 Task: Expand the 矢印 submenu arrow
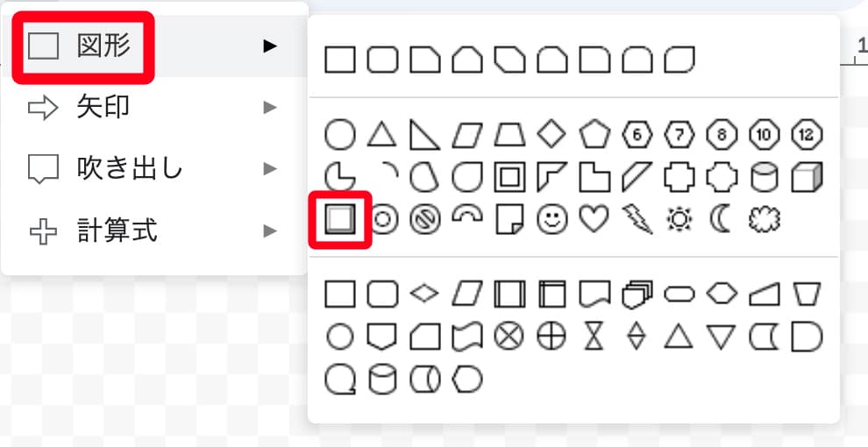(270, 108)
